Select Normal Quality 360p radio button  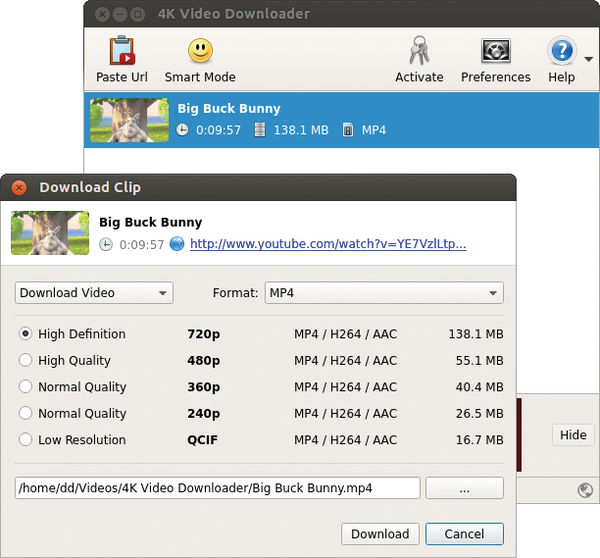coord(26,387)
